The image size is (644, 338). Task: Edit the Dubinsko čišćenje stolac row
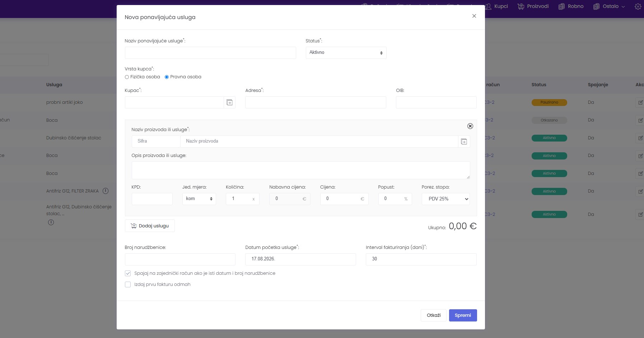point(640,138)
